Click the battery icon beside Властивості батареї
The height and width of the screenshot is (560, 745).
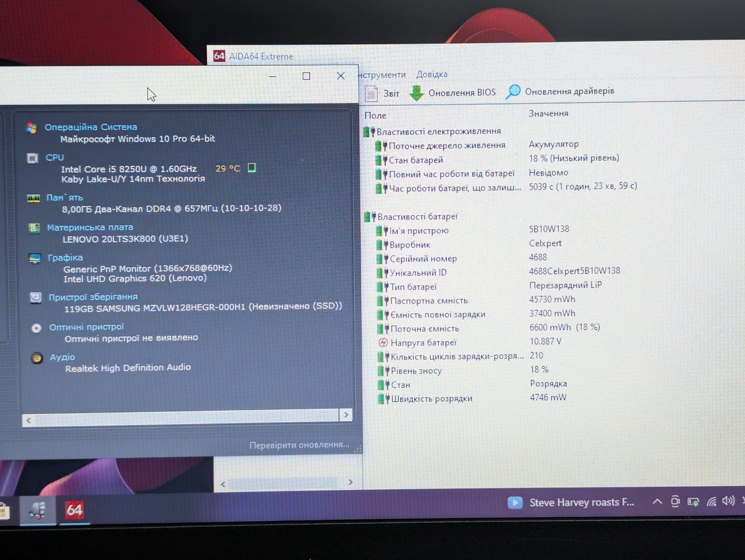click(370, 217)
